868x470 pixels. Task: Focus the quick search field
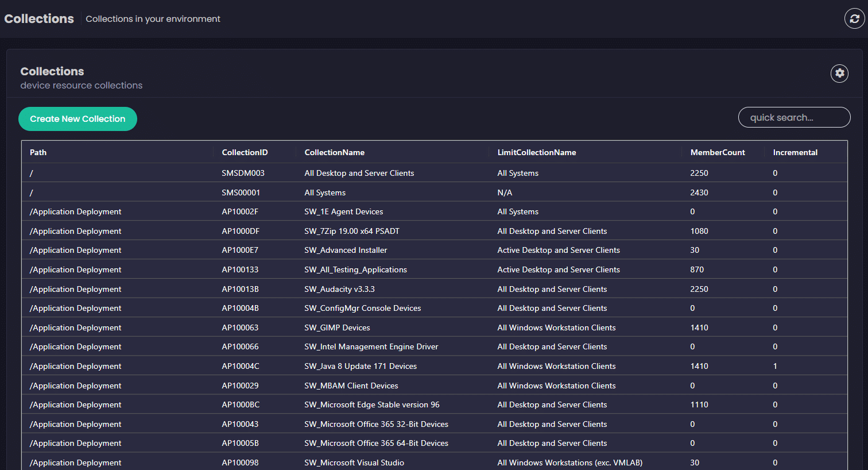793,117
